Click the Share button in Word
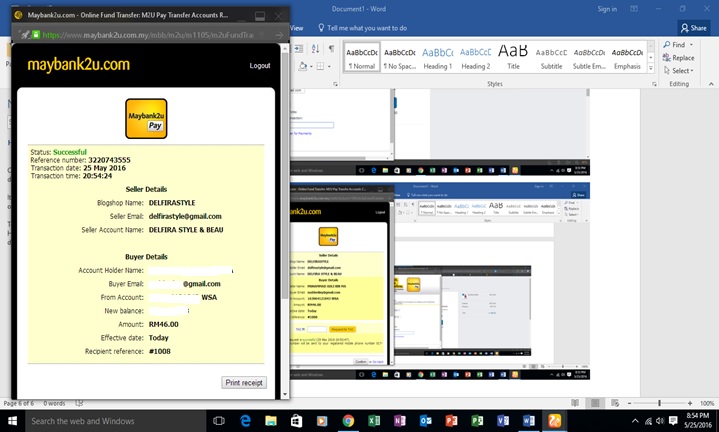This screenshot has height=432, width=719. pyautogui.click(x=693, y=28)
